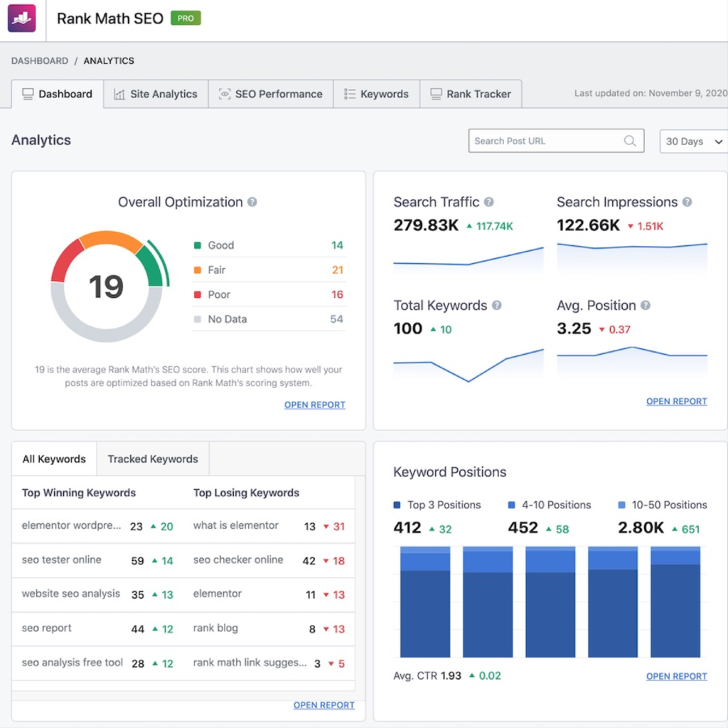728x728 pixels.
Task: Click the Keywords list icon
Action: 350,94
